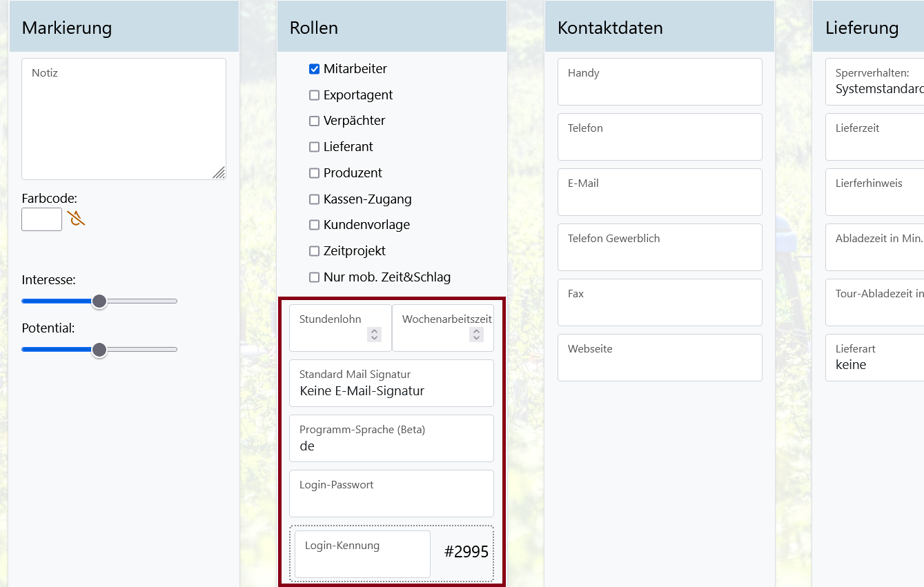
Task: Click the Potential slider handle
Action: 99,350
